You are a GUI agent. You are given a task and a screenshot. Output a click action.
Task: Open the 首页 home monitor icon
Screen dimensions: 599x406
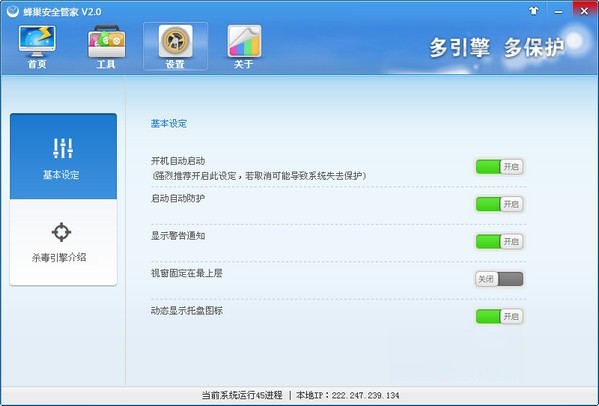tap(37, 41)
